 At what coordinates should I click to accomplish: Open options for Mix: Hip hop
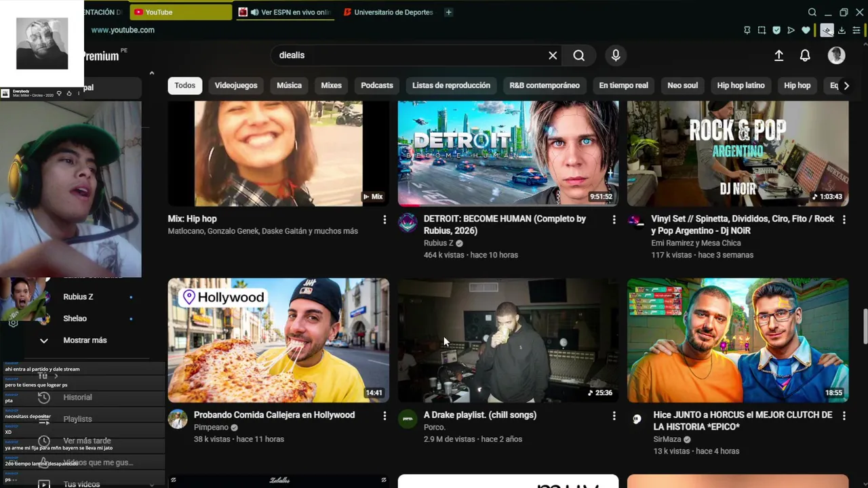(384, 220)
